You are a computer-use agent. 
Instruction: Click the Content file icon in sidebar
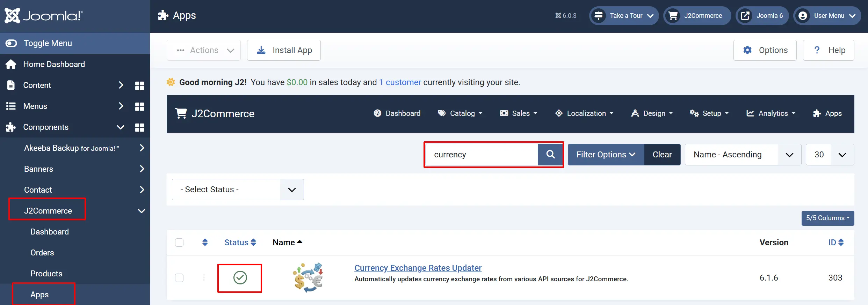coord(11,85)
